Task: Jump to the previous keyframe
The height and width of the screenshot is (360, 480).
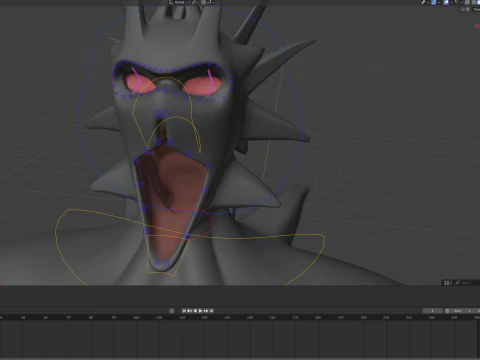Action: [190, 311]
